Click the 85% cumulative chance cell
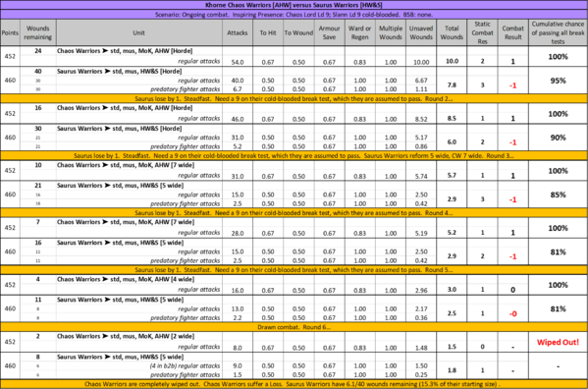The image size is (588, 389). click(x=558, y=194)
